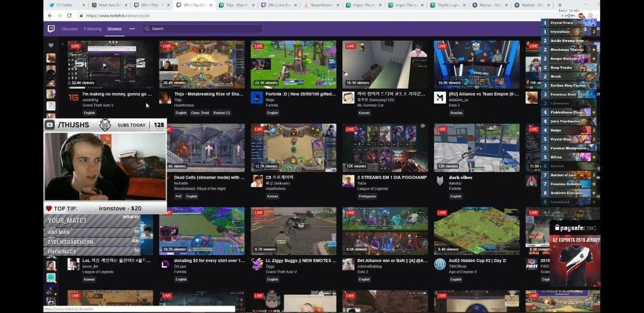644x313 pixels.
Task: Open the Following page
Action: pyautogui.click(x=92, y=29)
